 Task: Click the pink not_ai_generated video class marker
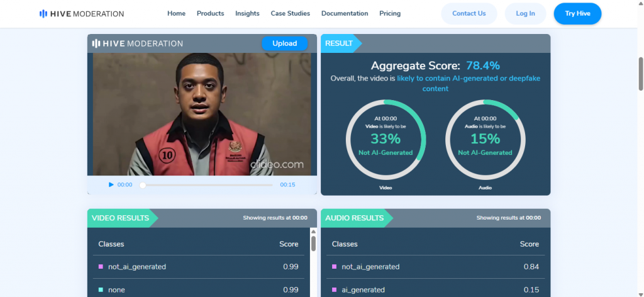click(x=101, y=267)
